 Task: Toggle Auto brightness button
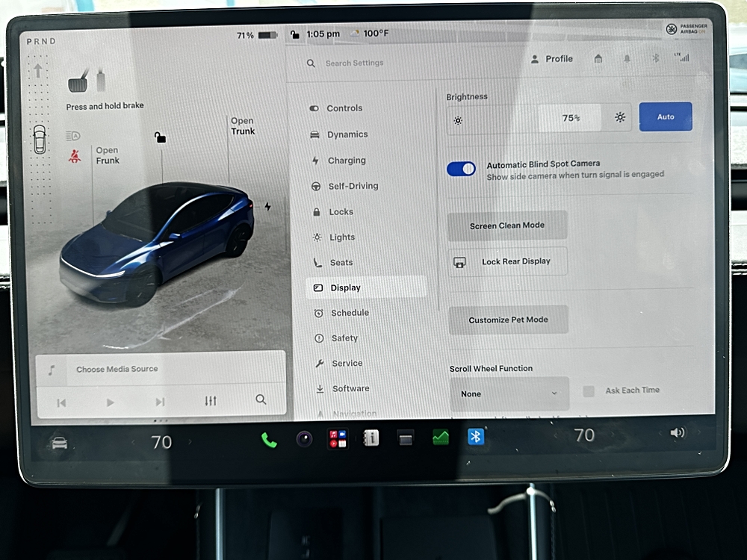click(666, 116)
